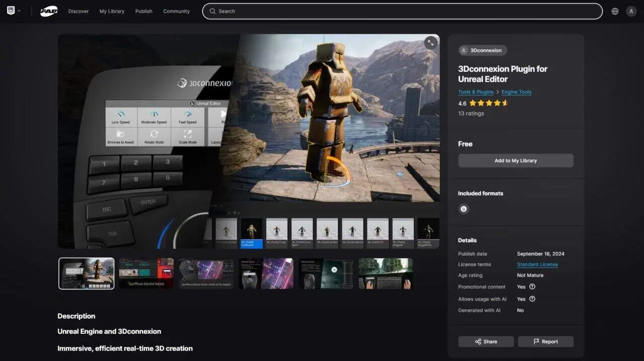Click the Report button
This screenshot has height=361, width=644.
tap(545, 341)
